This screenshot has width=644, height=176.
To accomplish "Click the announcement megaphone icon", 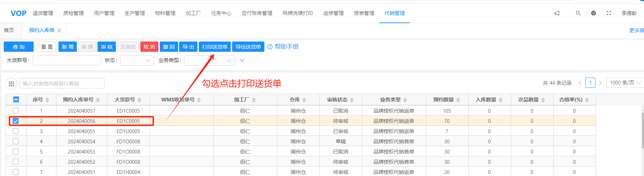I will tap(557, 13).
